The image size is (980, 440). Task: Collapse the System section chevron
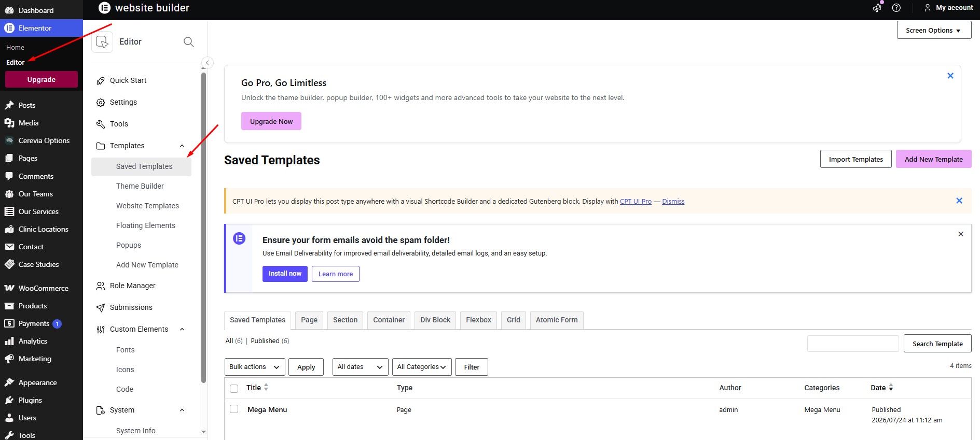[182, 410]
